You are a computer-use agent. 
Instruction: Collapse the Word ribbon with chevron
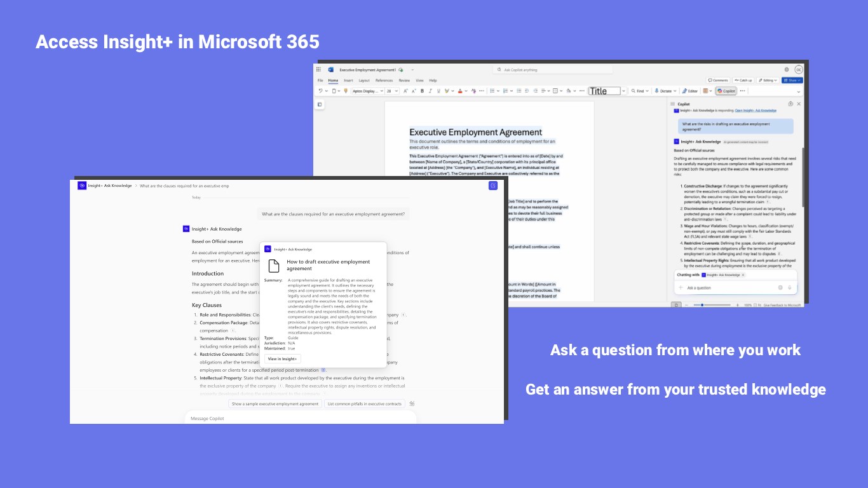click(x=799, y=91)
